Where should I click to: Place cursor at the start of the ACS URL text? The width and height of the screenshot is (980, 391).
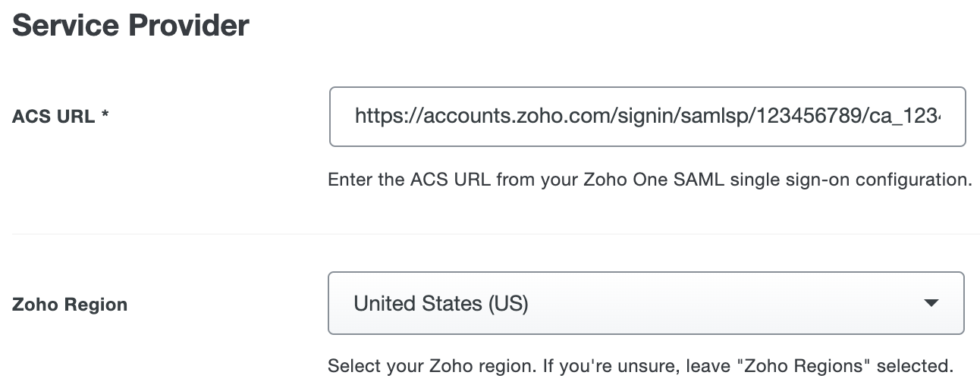(x=356, y=116)
